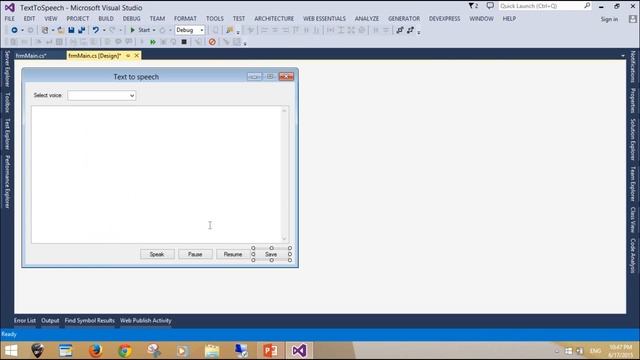Click the rightmost Tab Order icon
This screenshot has height=360, width=640.
click(x=410, y=30)
